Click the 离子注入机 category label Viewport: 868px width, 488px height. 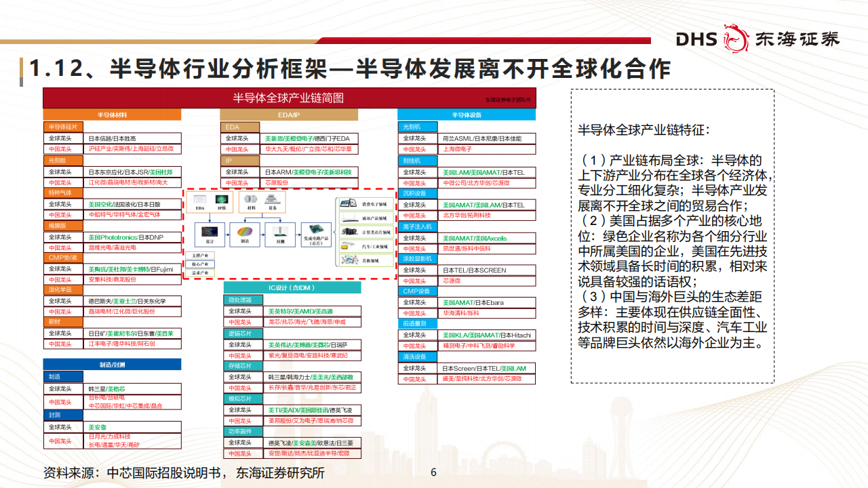point(419,226)
